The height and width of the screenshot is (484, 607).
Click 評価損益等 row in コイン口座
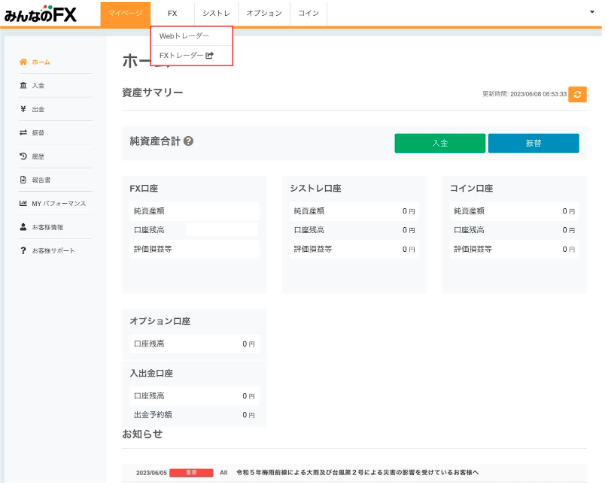(x=514, y=249)
